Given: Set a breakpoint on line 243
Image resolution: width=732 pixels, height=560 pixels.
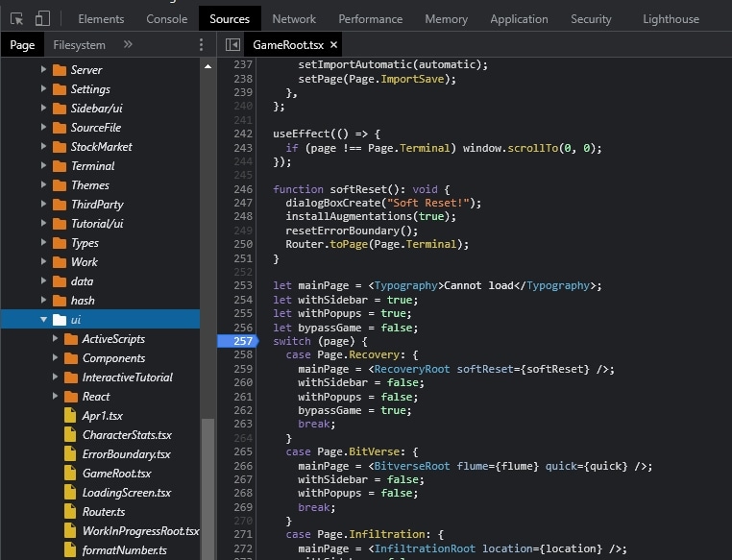Looking at the screenshot, I should [x=243, y=148].
